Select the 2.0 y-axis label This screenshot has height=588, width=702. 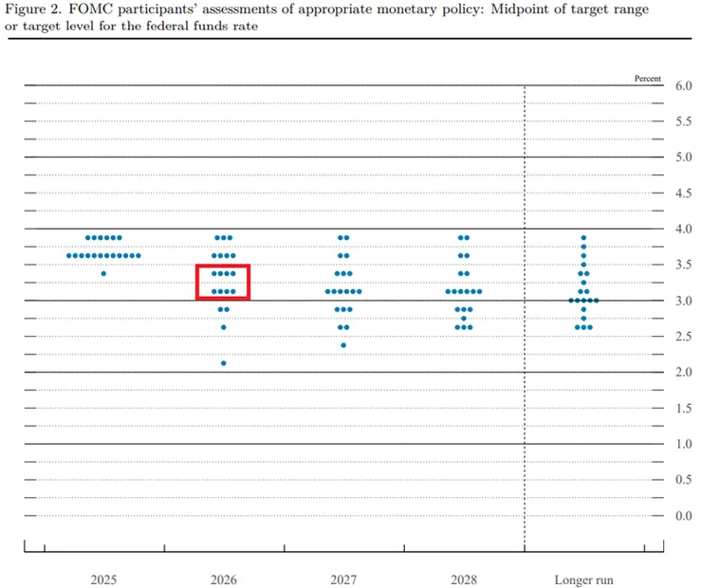tap(684, 372)
